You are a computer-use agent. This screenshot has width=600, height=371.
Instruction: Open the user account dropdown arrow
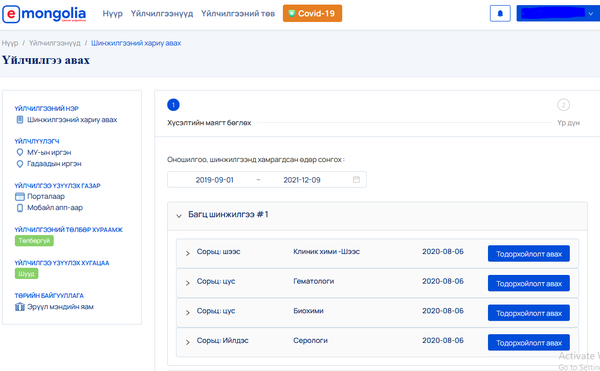click(x=591, y=13)
